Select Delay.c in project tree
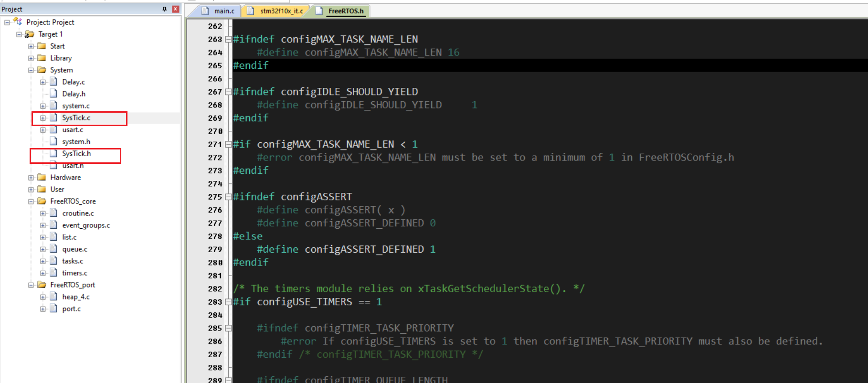 [74, 82]
